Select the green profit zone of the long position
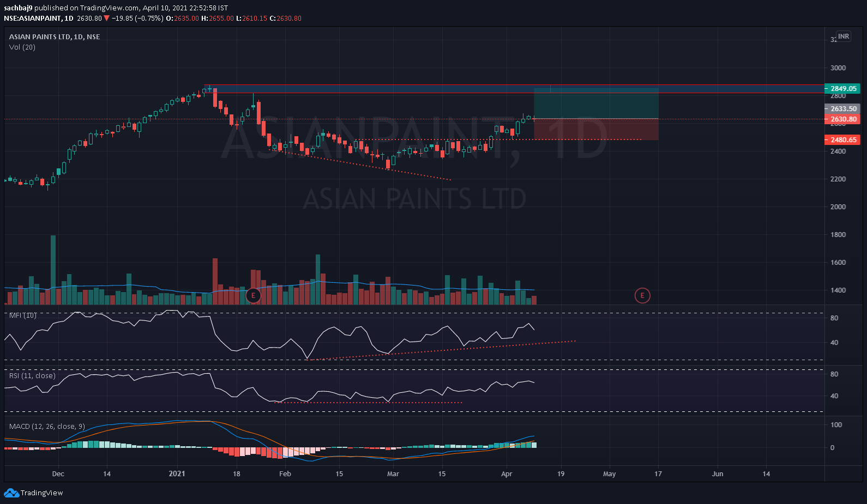This screenshot has height=504, width=867. click(x=596, y=104)
